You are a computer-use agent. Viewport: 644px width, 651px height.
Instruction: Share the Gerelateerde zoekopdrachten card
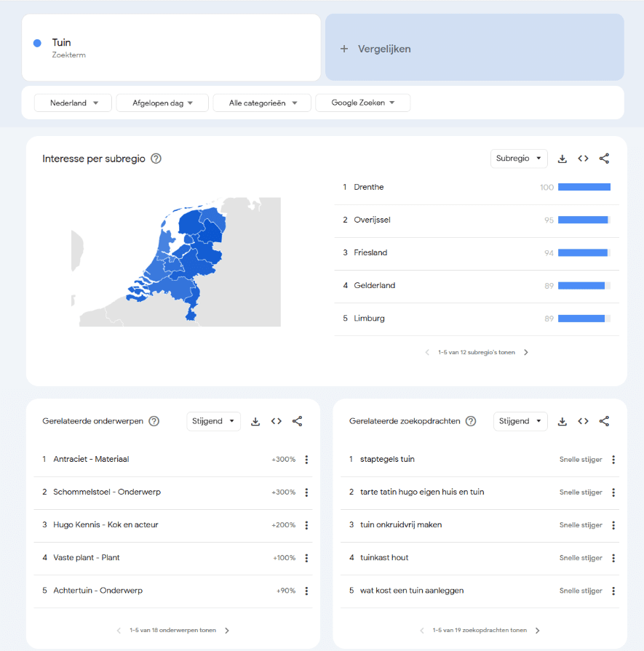pyautogui.click(x=604, y=421)
